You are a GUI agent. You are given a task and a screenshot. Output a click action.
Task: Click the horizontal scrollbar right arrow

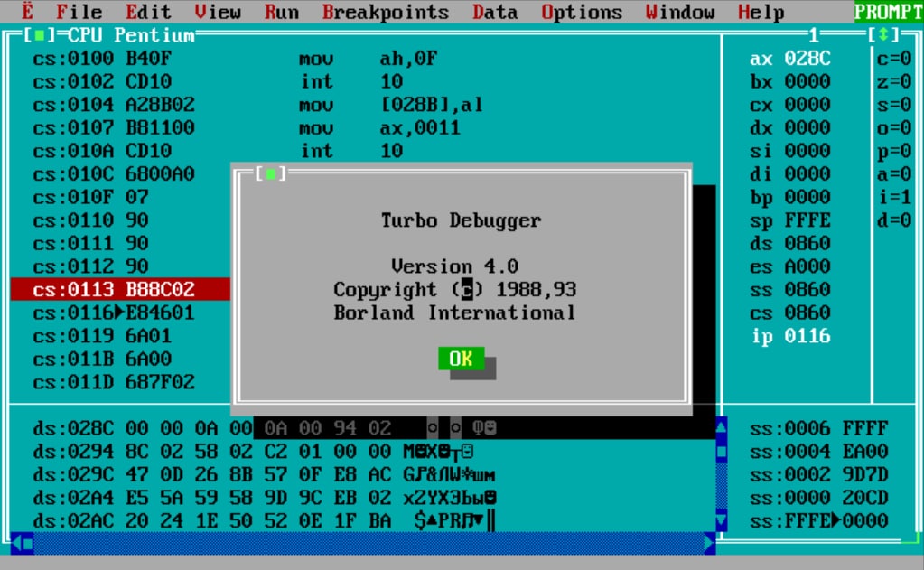pos(710,544)
